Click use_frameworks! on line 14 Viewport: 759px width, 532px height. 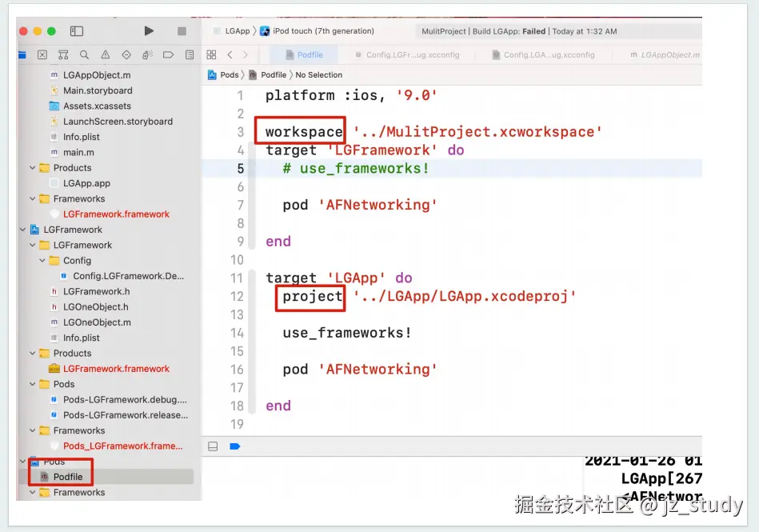347,333
